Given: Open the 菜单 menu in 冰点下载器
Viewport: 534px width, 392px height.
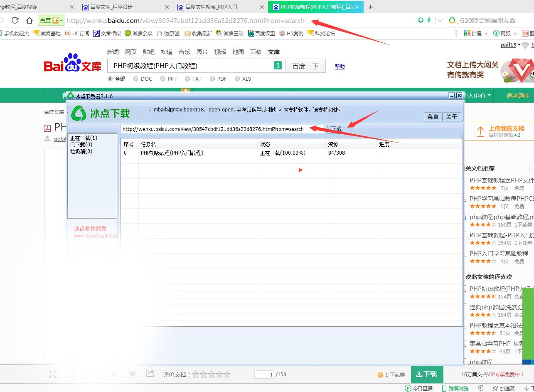Looking at the screenshot, I should tap(433, 117).
